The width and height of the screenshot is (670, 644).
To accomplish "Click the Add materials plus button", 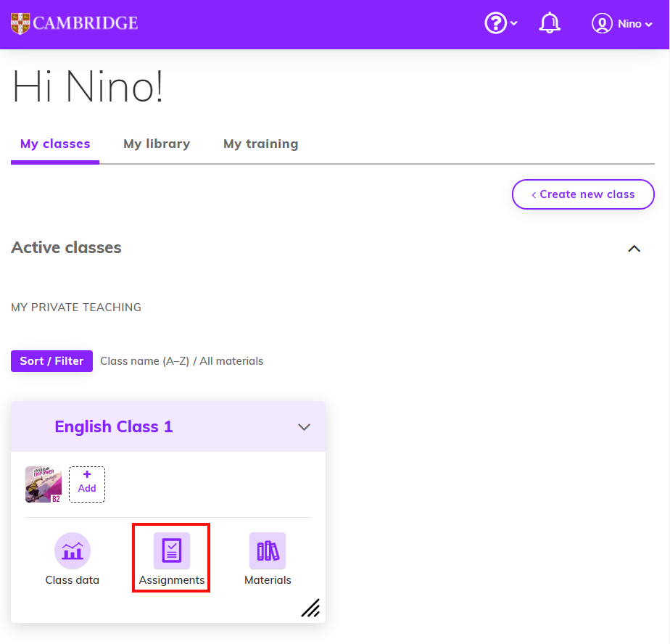I will click(x=87, y=484).
